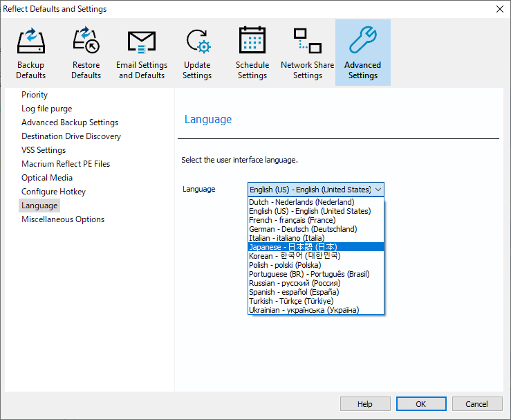
Task: Go to VSS Settings page
Action: click(44, 150)
